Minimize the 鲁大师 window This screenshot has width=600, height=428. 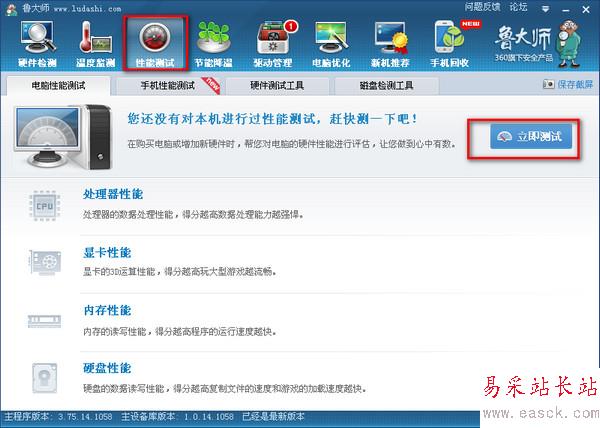tap(566, 9)
